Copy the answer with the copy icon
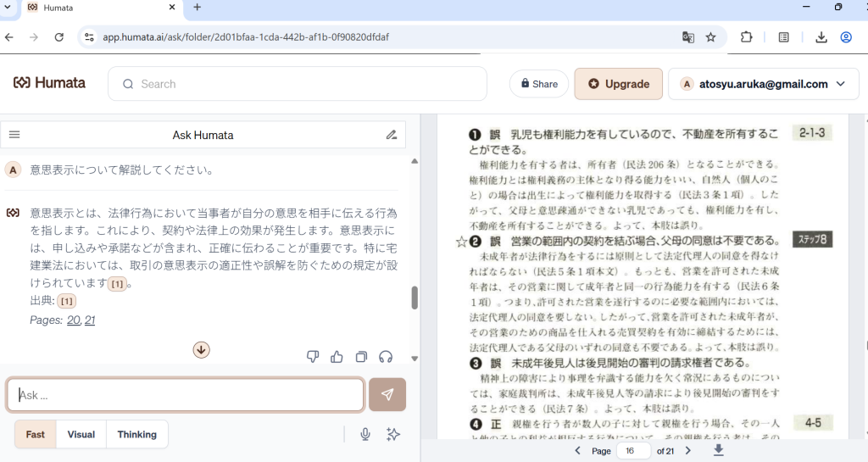The height and width of the screenshot is (462, 868). (x=361, y=357)
